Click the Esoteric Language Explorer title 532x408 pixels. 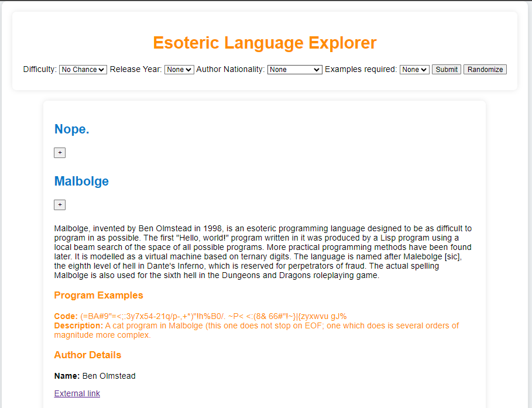click(x=265, y=43)
